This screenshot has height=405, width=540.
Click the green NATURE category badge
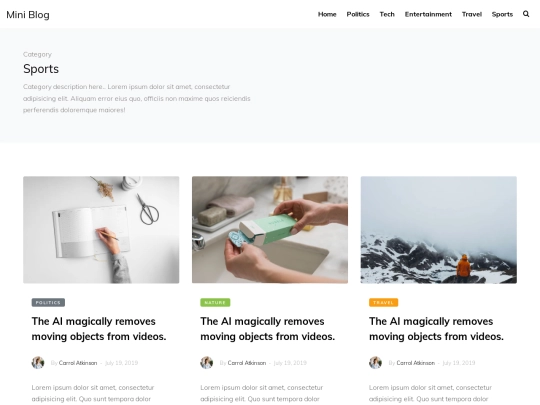click(x=215, y=302)
